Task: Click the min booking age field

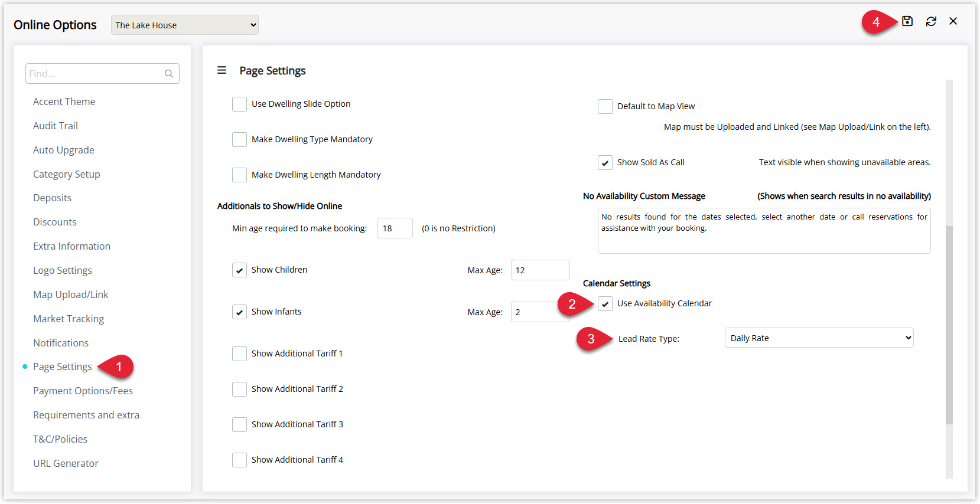Action: pos(395,228)
